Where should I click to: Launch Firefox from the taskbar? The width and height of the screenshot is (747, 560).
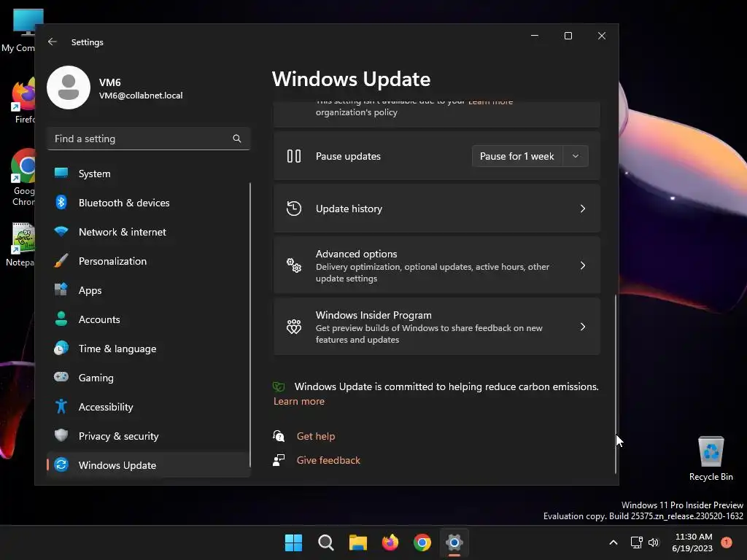pos(390,542)
